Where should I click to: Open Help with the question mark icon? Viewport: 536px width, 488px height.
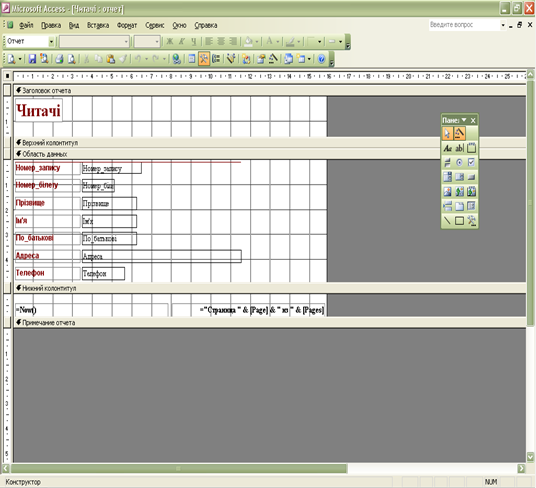[x=321, y=59]
